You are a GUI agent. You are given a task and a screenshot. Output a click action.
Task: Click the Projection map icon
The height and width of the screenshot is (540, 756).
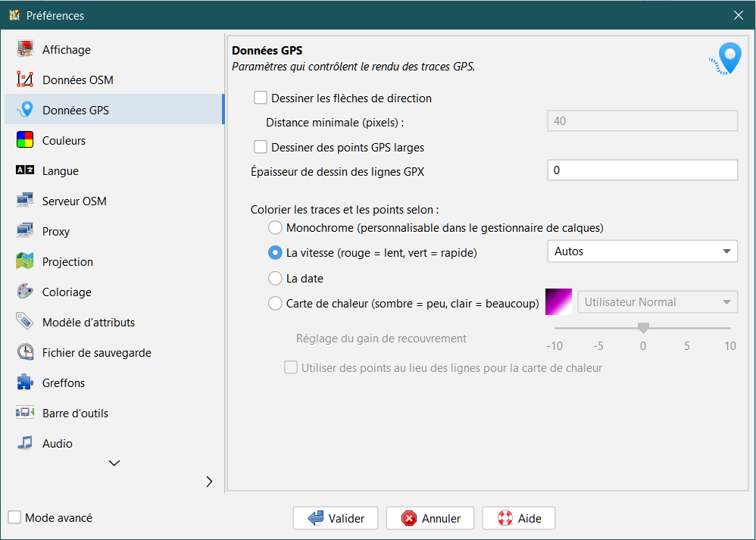pos(25,262)
